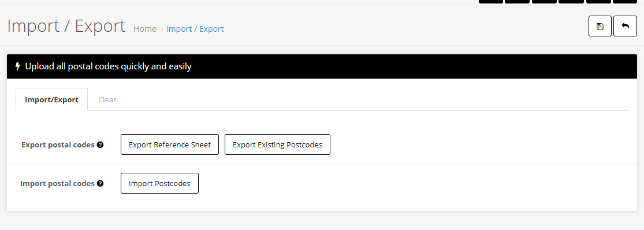Click help icon beside Import postal codes

[x=100, y=183]
